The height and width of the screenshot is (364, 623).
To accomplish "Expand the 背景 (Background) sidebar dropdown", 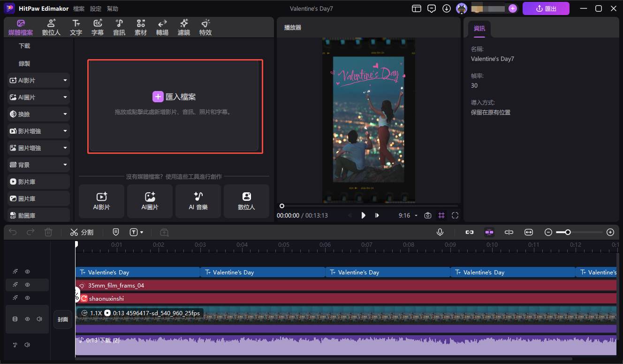I will pos(65,164).
